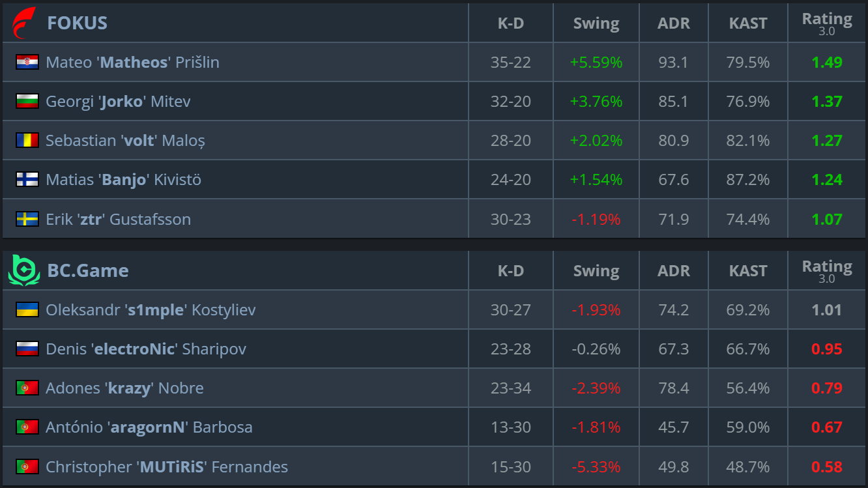Click the Bulgarian flag beside Jorko

pos(27,101)
